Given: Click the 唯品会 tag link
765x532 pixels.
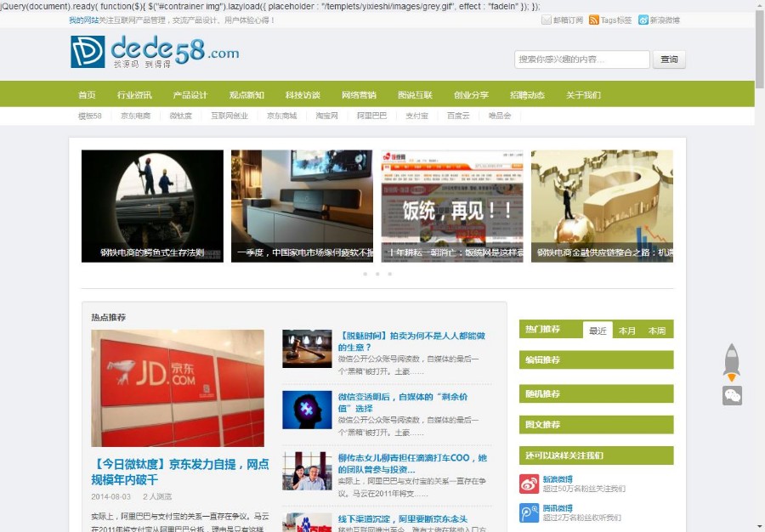Looking at the screenshot, I should pos(500,116).
